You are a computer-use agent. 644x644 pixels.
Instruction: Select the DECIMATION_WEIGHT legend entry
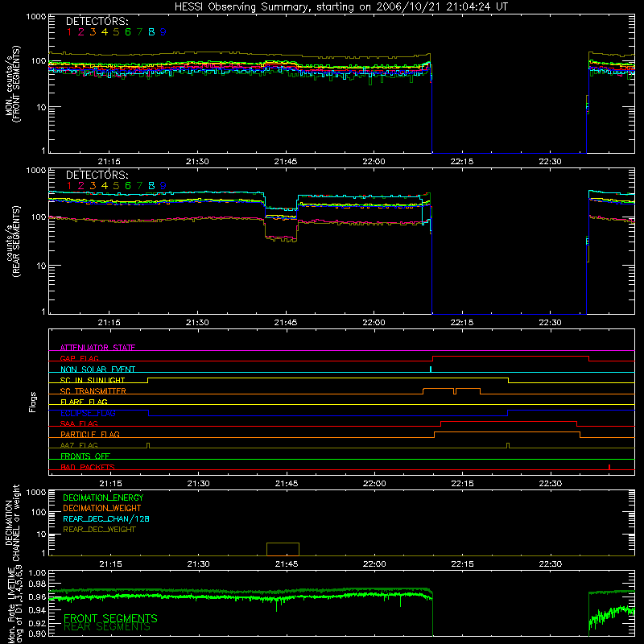pyautogui.click(x=102, y=508)
